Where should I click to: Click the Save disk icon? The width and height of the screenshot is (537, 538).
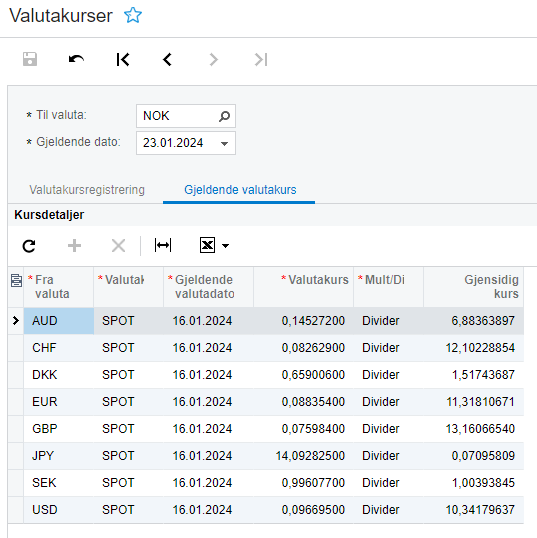point(30,59)
